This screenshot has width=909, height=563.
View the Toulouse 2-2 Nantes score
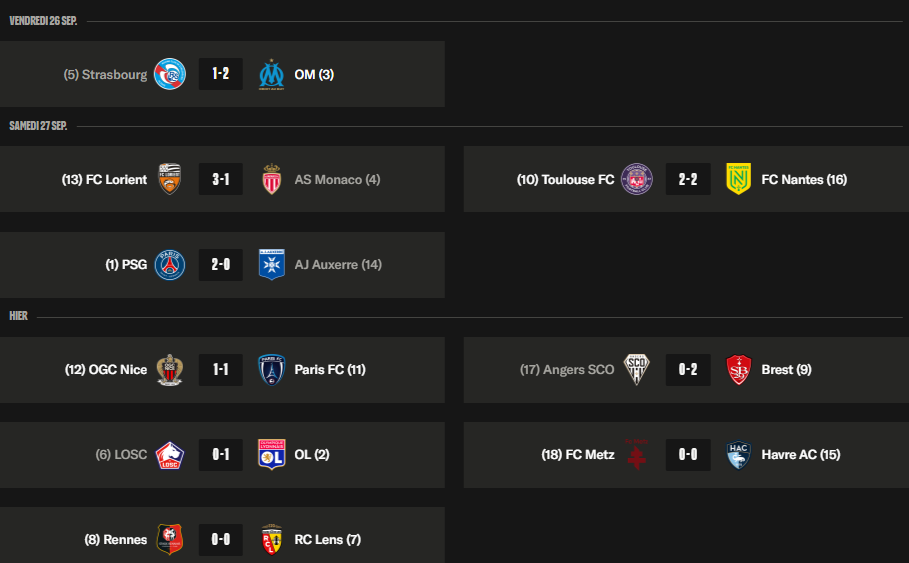[x=688, y=179]
